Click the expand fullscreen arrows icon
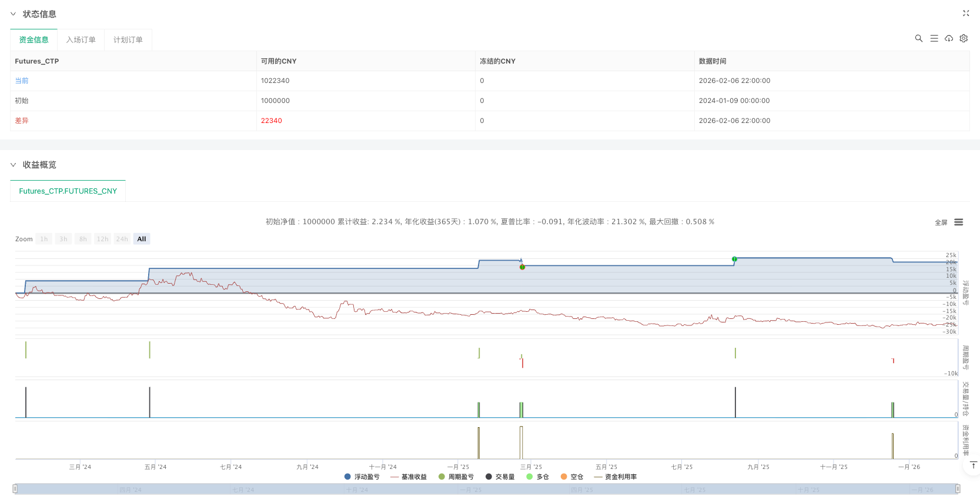This screenshot has width=980, height=499. (965, 13)
